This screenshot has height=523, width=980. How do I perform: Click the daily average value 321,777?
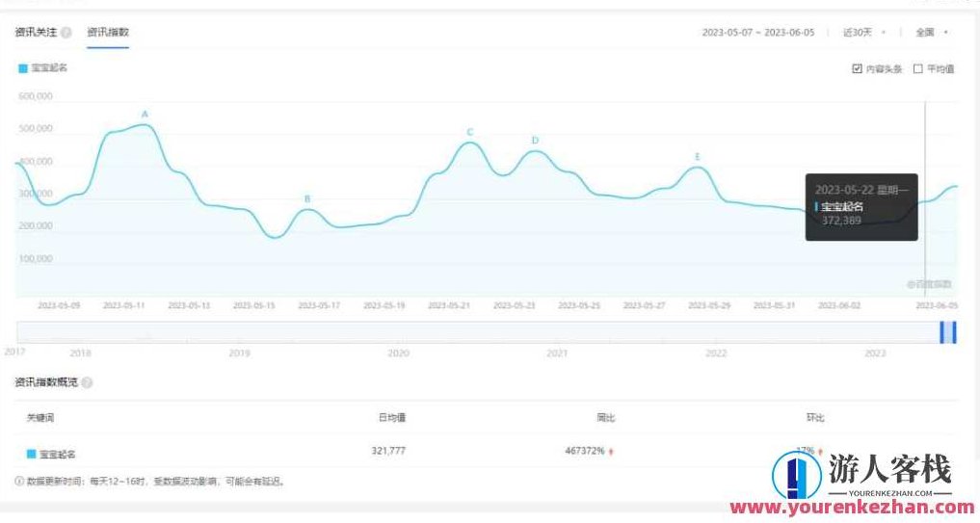click(388, 451)
